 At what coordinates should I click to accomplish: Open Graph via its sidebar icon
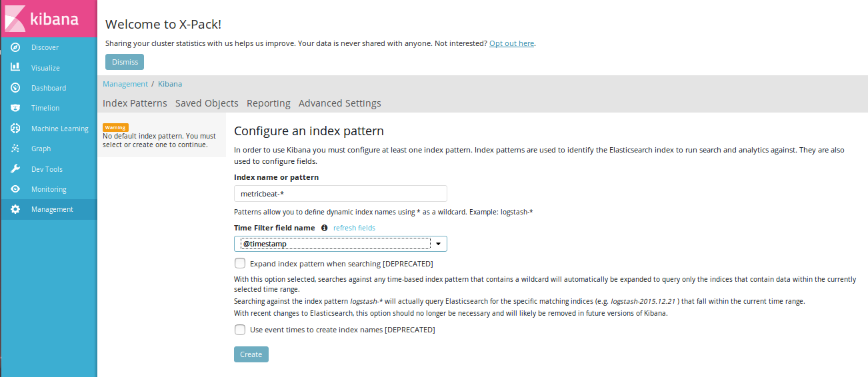(x=15, y=149)
